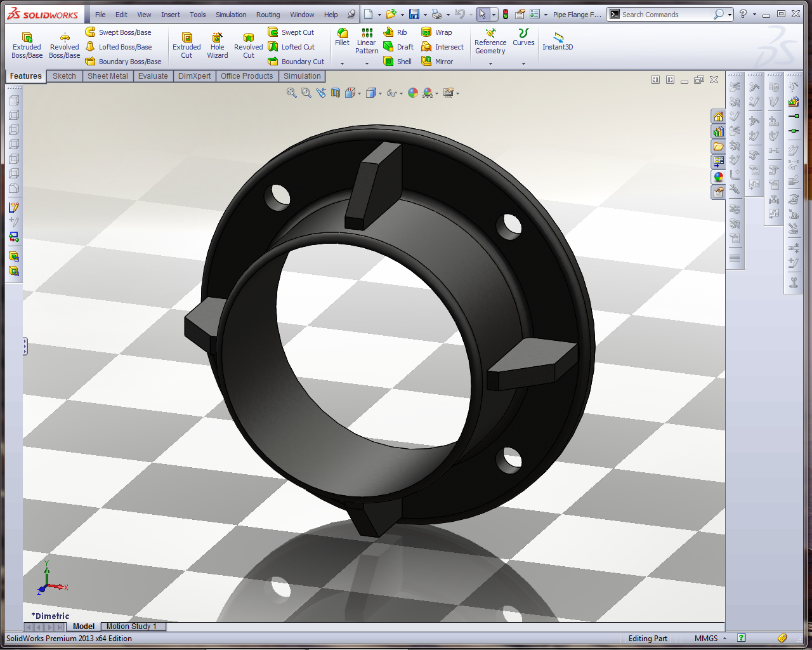Select the Rib feature
The height and width of the screenshot is (650, 812).
pos(395,32)
